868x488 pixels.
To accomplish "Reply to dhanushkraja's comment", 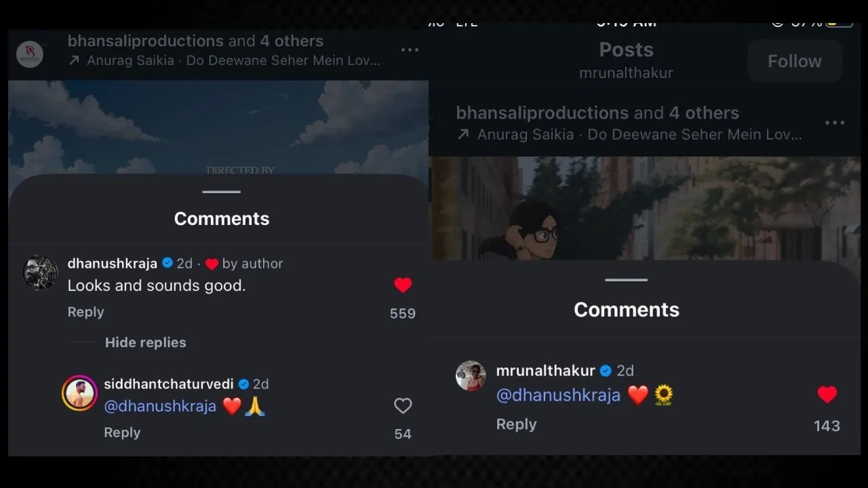I will pyautogui.click(x=85, y=312).
